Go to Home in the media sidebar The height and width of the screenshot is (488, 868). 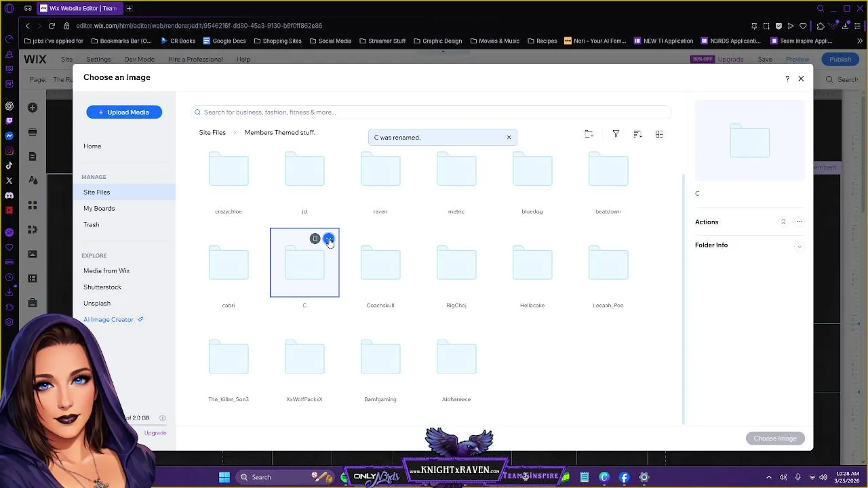(x=92, y=146)
